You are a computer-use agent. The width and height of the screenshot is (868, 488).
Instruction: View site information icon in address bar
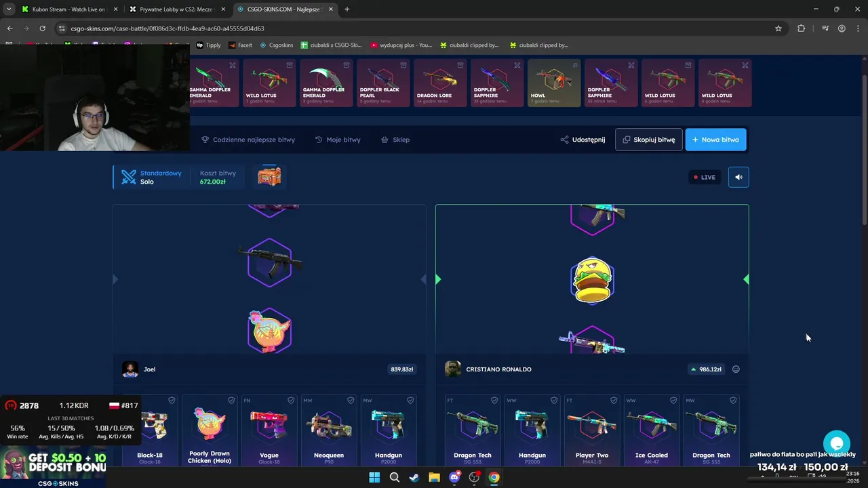[x=62, y=28]
